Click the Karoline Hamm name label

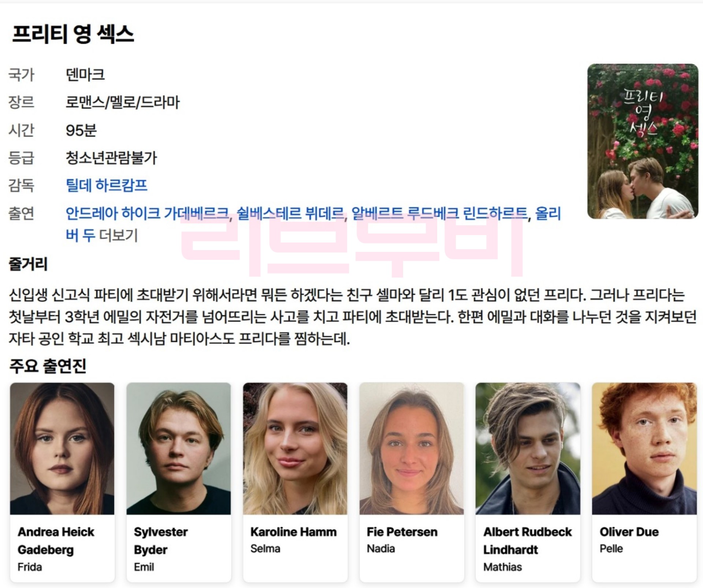pyautogui.click(x=294, y=532)
